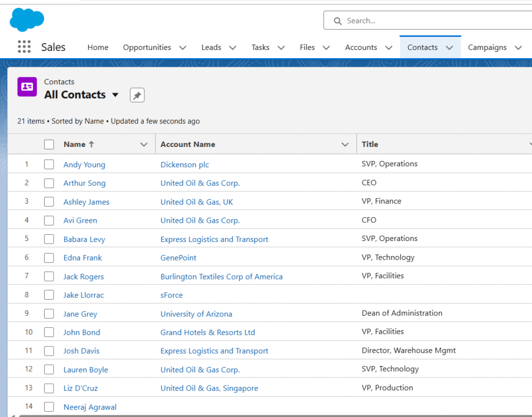532x417 pixels.
Task: Click the Name sort ascending arrow
Action: 91,144
